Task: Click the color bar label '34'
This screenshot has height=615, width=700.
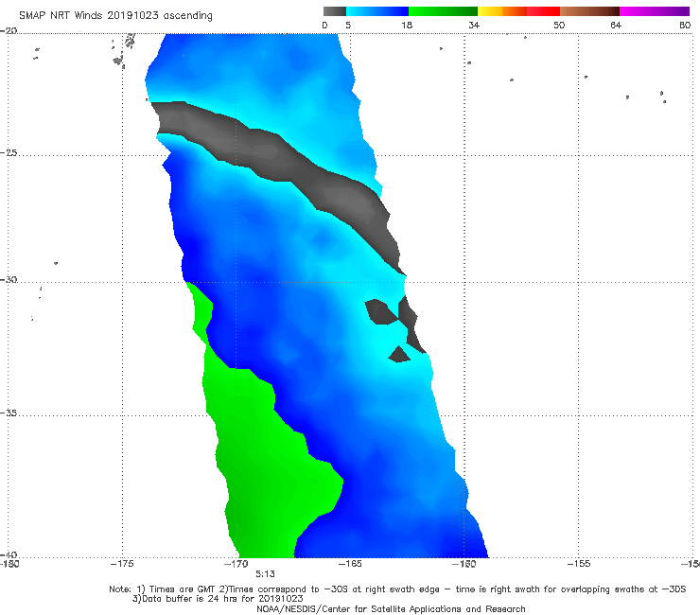Action: 474,25
